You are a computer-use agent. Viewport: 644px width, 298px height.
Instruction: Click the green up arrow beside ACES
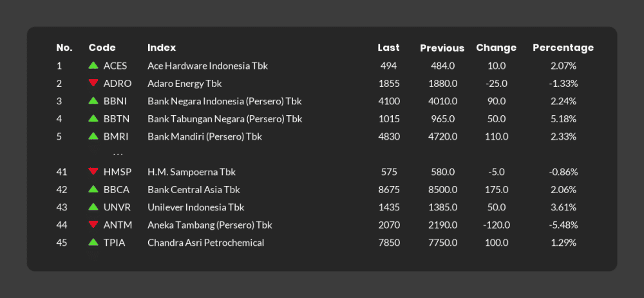[x=93, y=65]
